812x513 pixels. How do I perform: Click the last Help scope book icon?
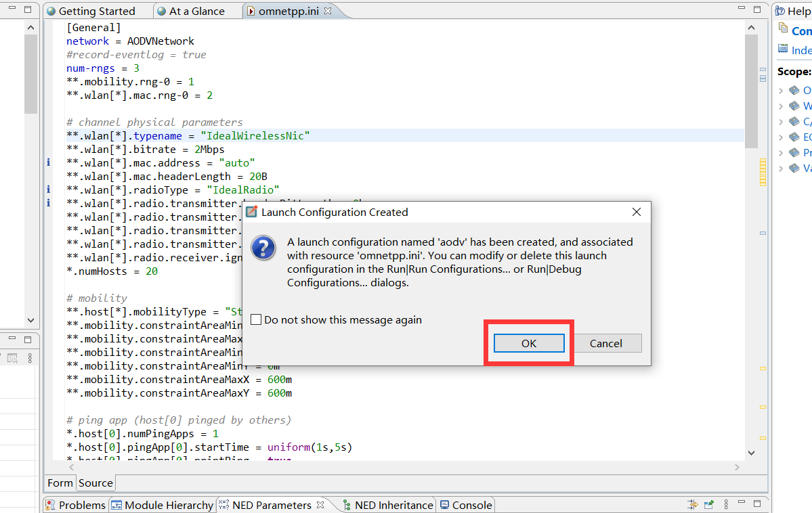tap(794, 168)
